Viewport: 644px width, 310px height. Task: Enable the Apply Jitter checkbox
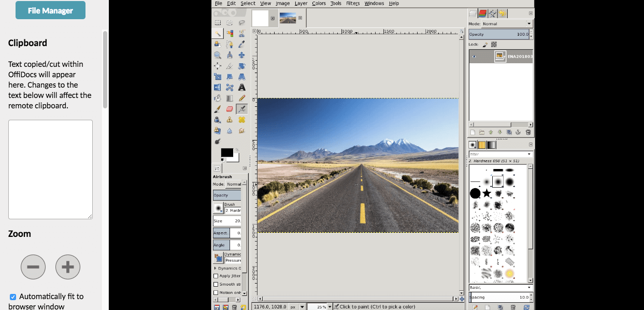tap(216, 276)
